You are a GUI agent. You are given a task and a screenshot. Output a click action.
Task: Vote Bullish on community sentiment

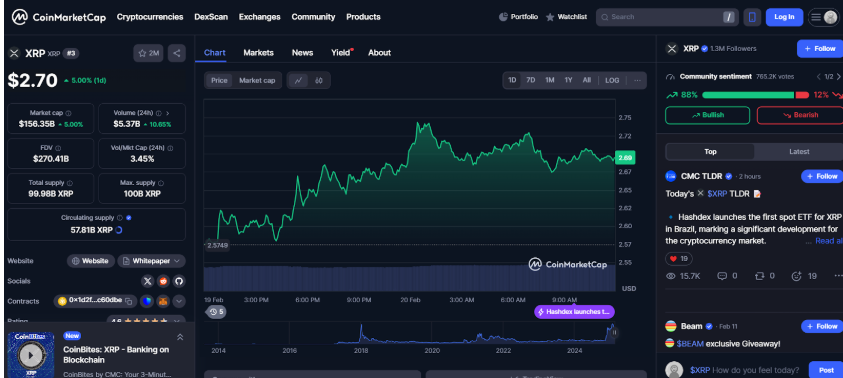[x=707, y=115]
